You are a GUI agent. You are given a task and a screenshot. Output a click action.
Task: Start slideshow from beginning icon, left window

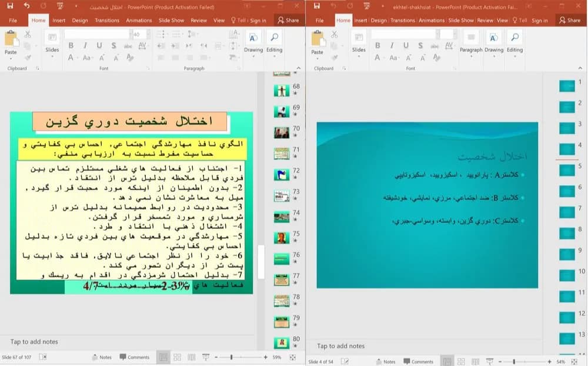60,6
